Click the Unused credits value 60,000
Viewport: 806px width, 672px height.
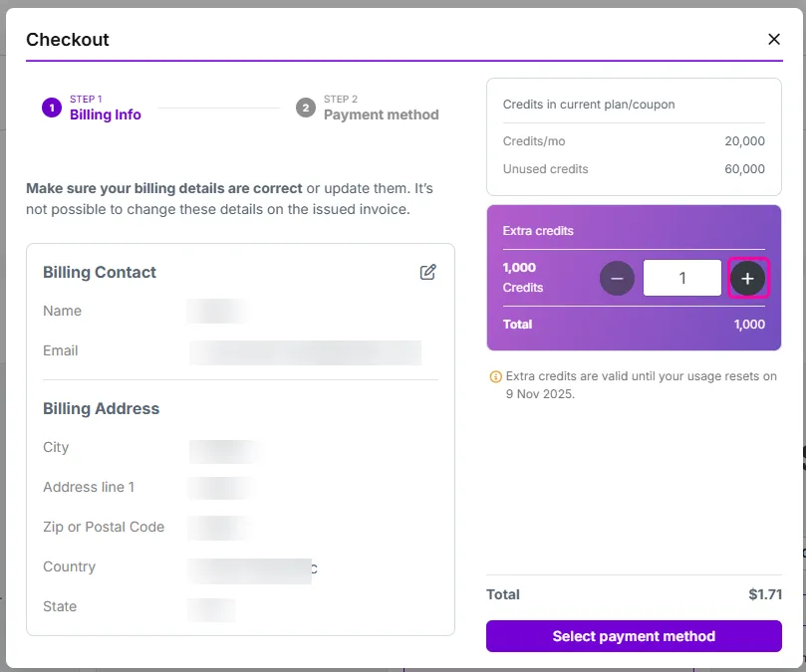pos(744,169)
